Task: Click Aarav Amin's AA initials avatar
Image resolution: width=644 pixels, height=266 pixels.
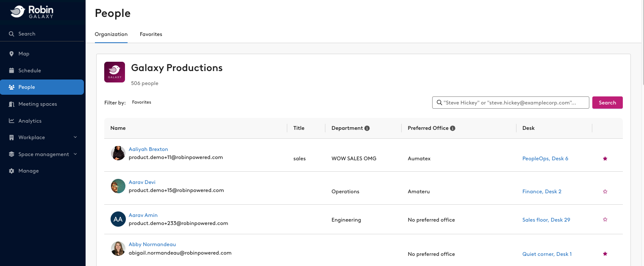Action: click(118, 219)
